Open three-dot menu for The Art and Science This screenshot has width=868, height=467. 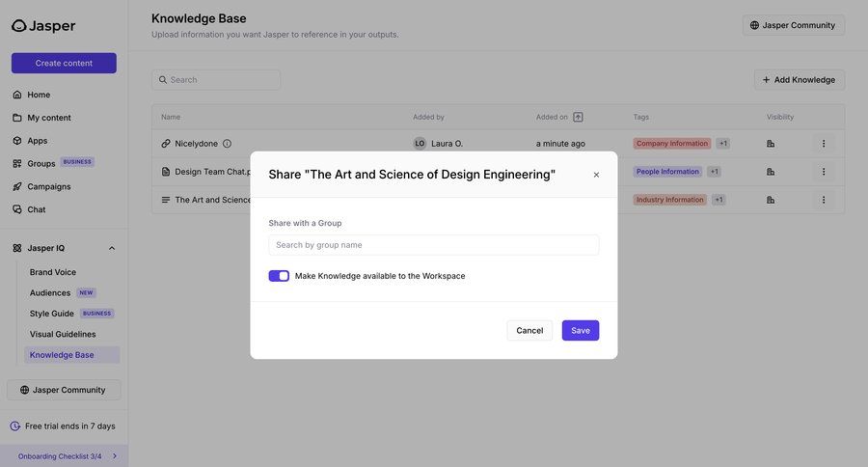[x=824, y=200]
